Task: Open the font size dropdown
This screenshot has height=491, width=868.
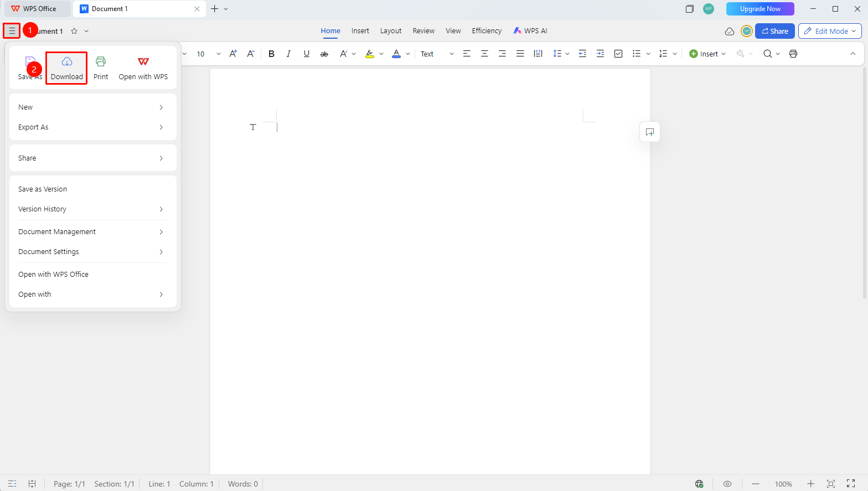Action: point(218,54)
